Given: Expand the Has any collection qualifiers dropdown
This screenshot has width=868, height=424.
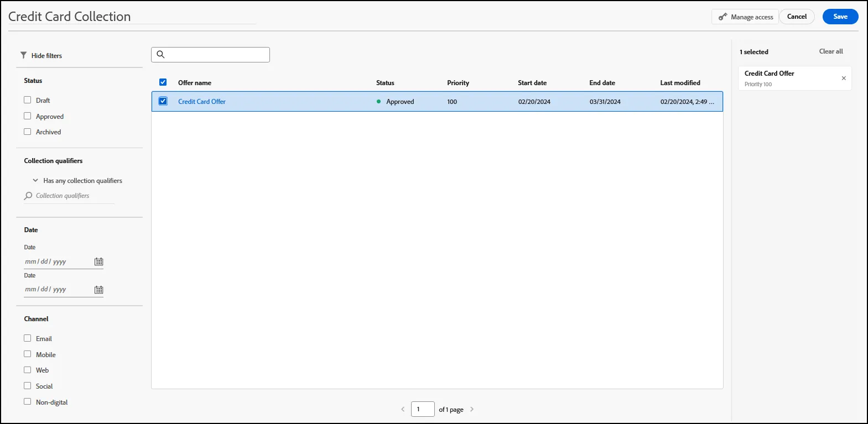Looking at the screenshot, I should [77, 181].
